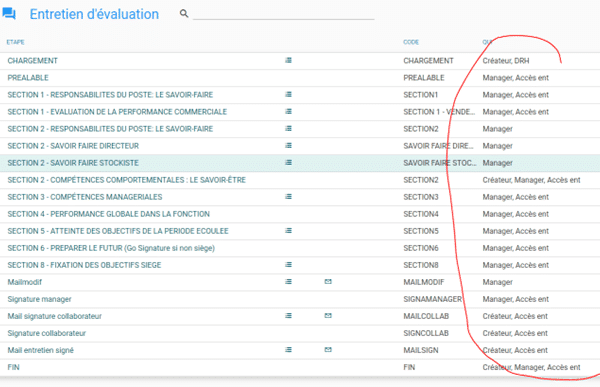Click code cell SECTION5

[421, 231]
